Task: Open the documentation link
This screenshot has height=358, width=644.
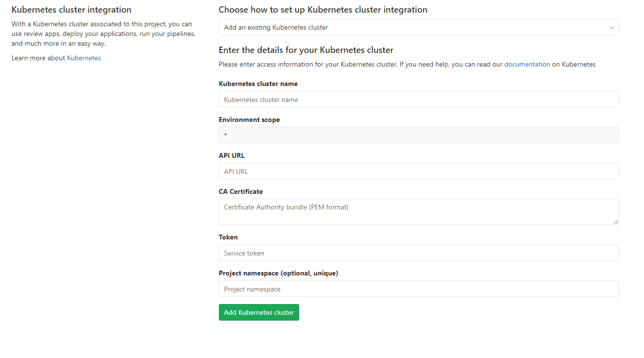Action: coord(527,64)
